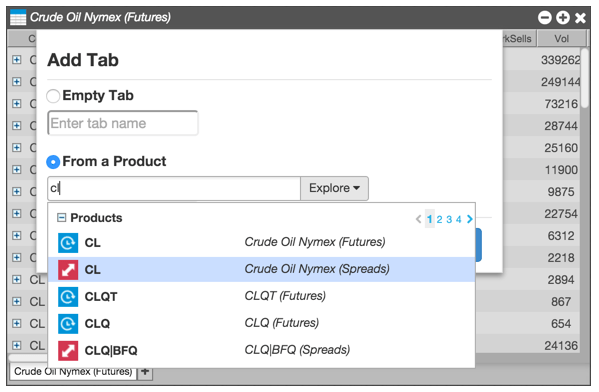Click the blue futures icon beside CL
The height and width of the screenshot is (392, 599).
68,243
